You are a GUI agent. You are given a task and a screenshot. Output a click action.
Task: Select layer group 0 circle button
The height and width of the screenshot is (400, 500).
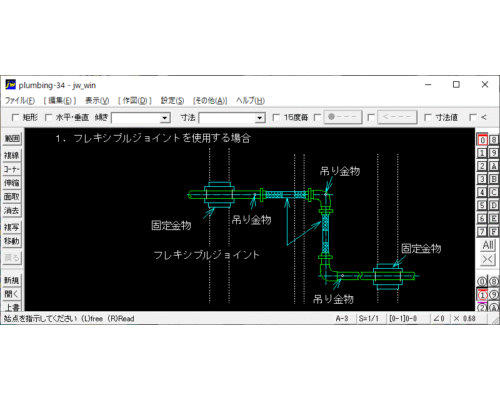tap(482, 282)
